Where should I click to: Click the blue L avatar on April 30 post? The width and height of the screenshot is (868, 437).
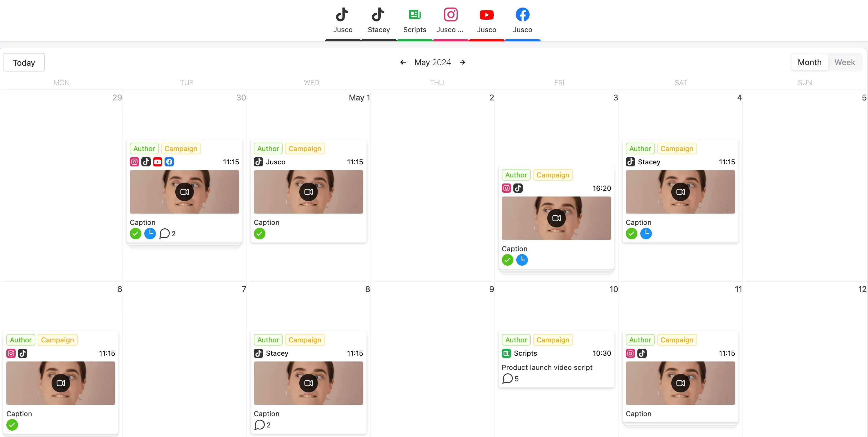pos(150,234)
